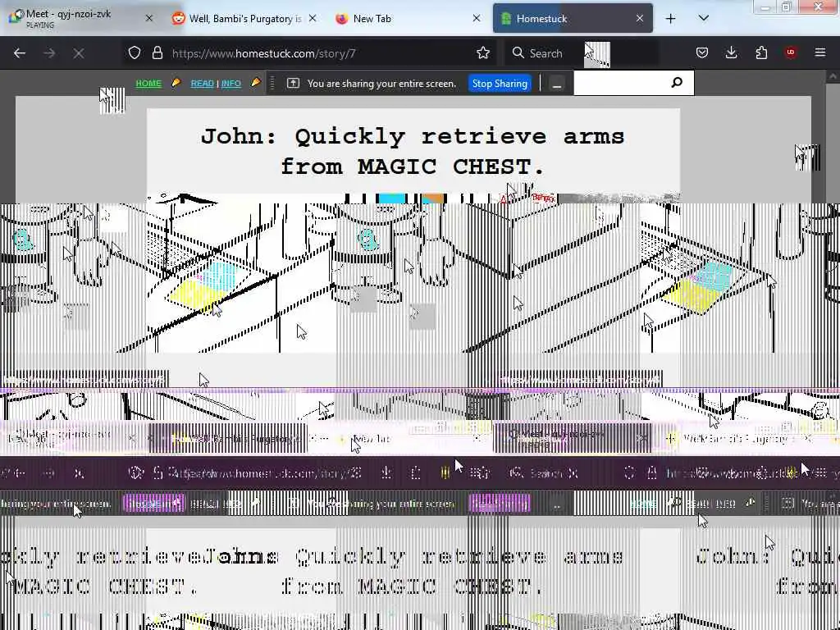The image size is (840, 630).
Task: Open the READ link on Homestuck
Action: point(202,84)
